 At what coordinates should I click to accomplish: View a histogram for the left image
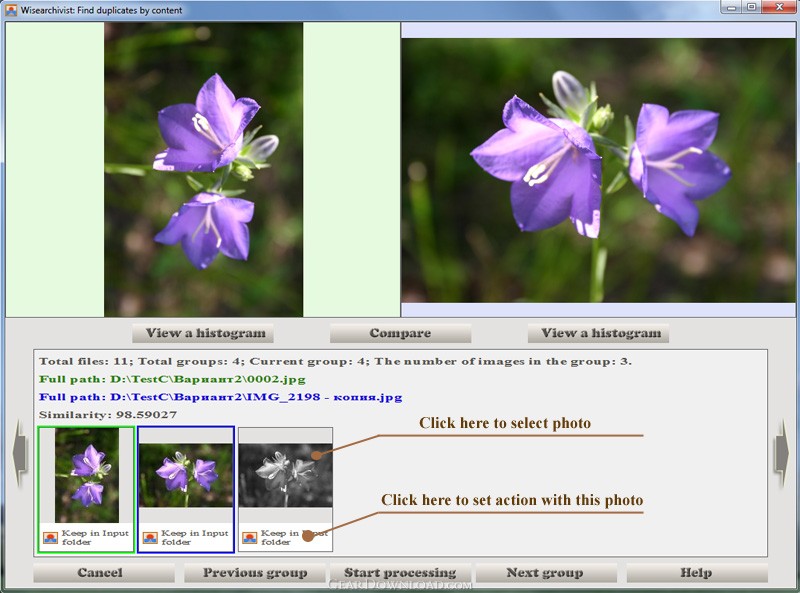click(x=203, y=333)
